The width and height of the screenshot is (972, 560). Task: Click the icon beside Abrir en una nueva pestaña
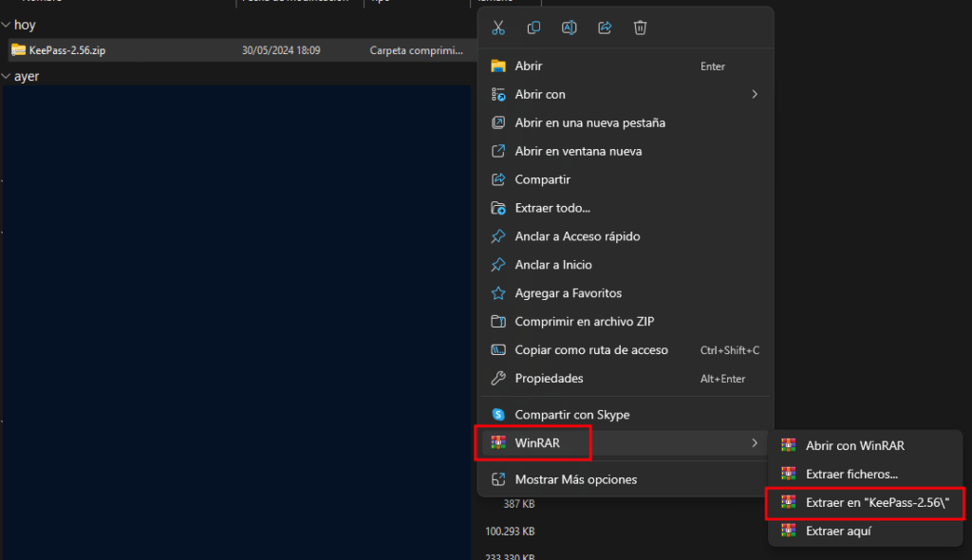(x=498, y=122)
